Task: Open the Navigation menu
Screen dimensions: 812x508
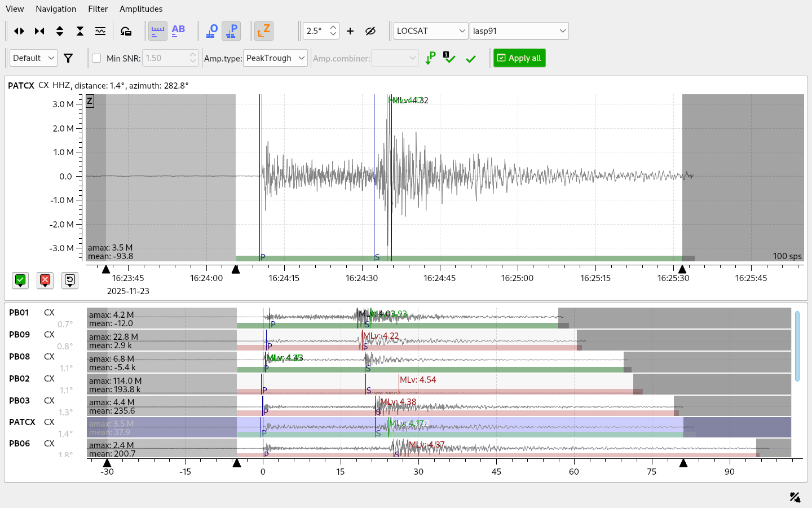Action: (56, 8)
